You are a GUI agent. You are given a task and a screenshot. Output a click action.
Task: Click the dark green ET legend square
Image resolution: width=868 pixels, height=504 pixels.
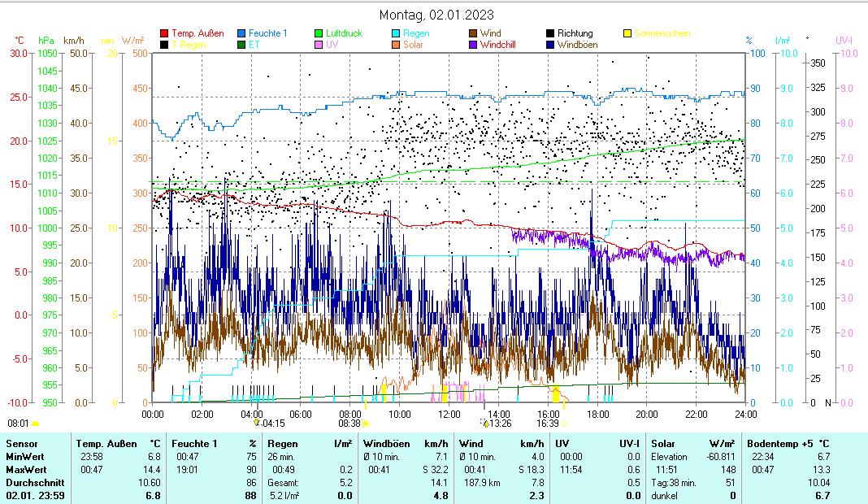point(241,45)
